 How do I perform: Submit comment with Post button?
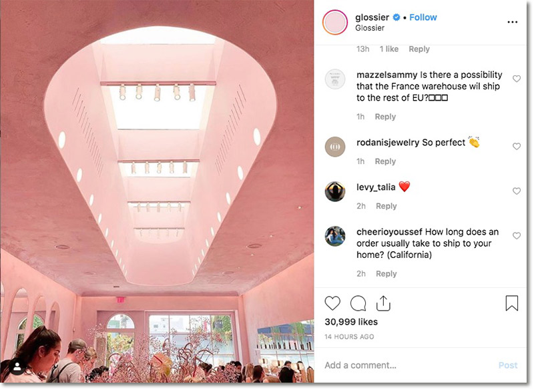[x=508, y=365]
